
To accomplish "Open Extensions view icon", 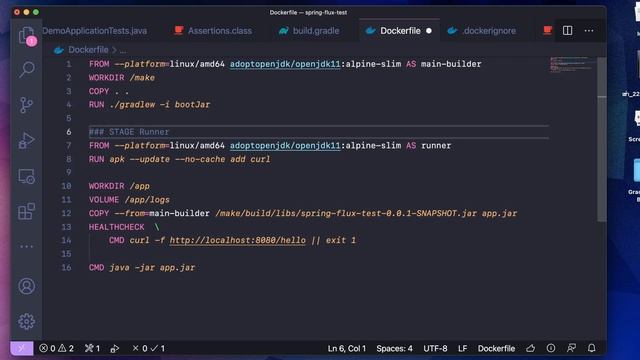I will click(x=27, y=211).
